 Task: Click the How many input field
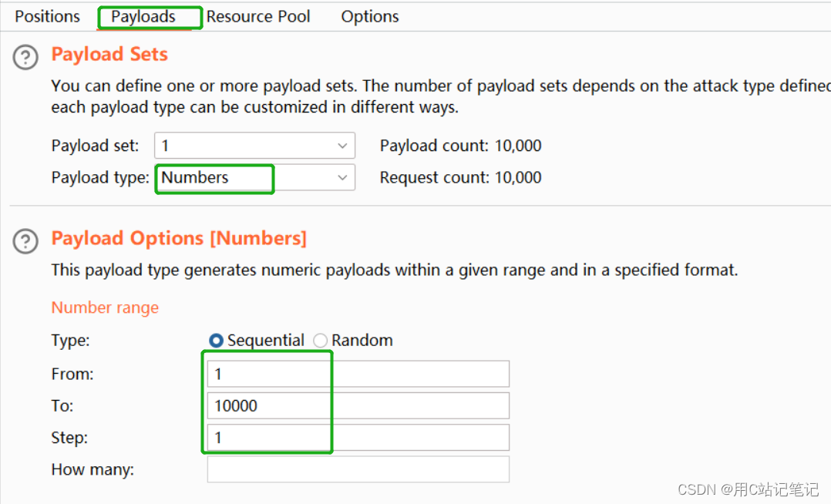[x=358, y=469]
